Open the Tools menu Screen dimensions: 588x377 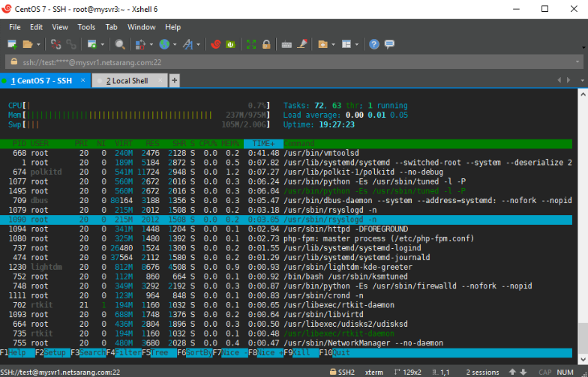click(x=86, y=27)
